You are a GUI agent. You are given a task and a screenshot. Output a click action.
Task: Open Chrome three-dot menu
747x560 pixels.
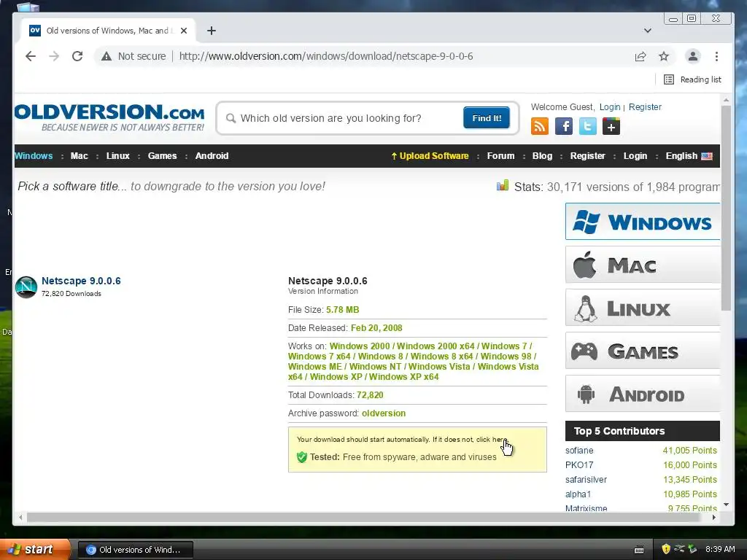tap(716, 56)
